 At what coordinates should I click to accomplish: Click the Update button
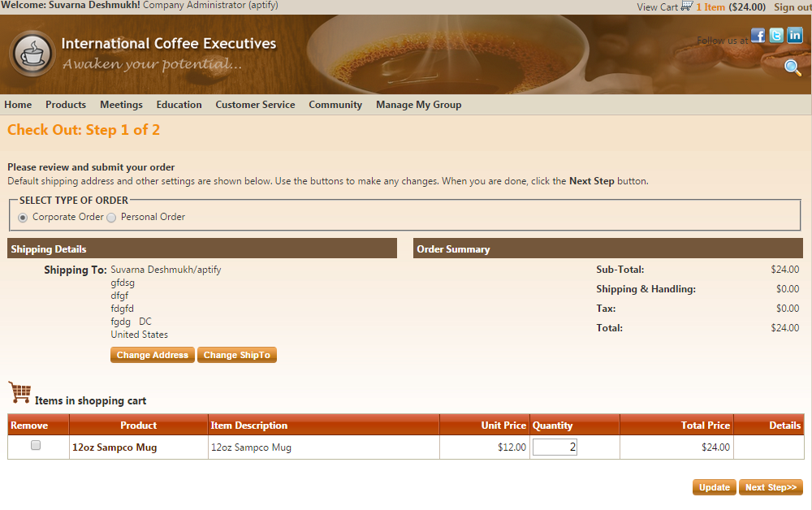pyautogui.click(x=714, y=487)
